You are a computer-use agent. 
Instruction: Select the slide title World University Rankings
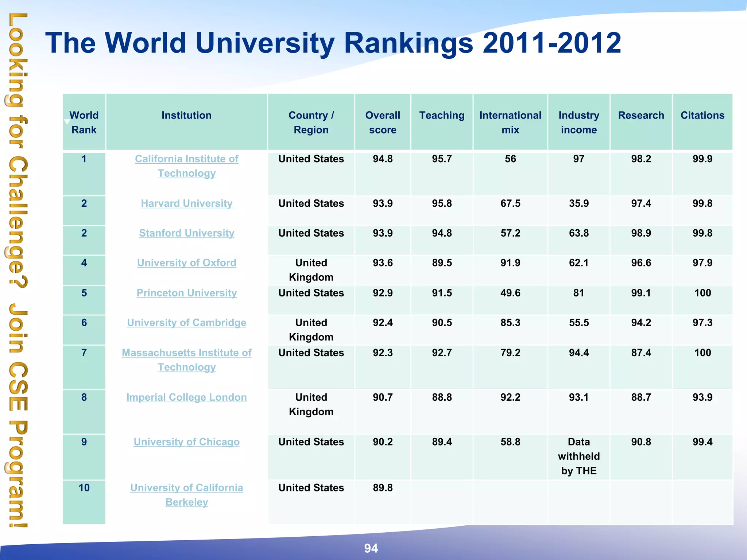coord(333,43)
